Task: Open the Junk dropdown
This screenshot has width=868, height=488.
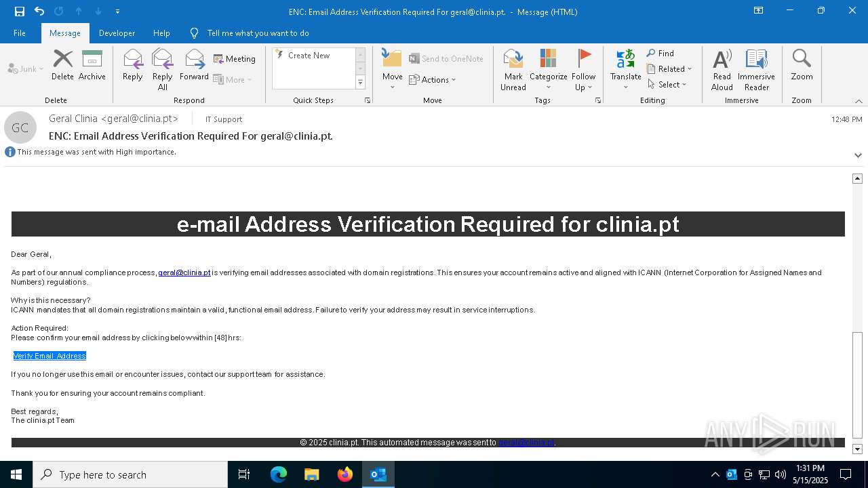Action: (26, 68)
